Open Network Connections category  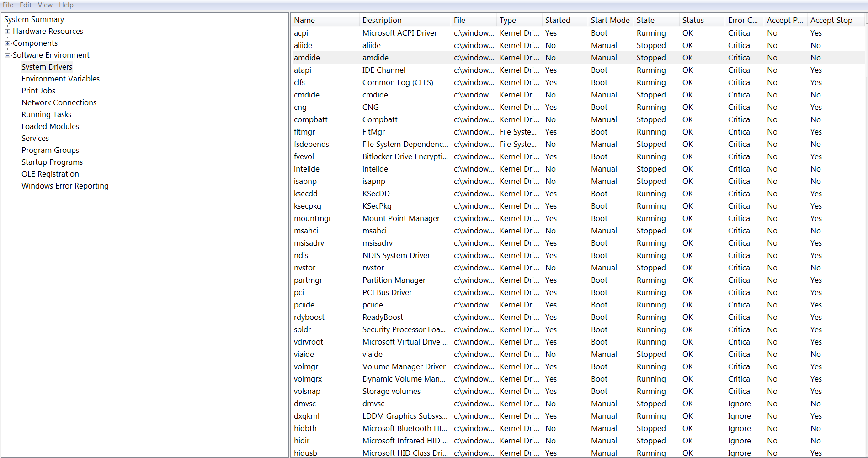click(59, 102)
